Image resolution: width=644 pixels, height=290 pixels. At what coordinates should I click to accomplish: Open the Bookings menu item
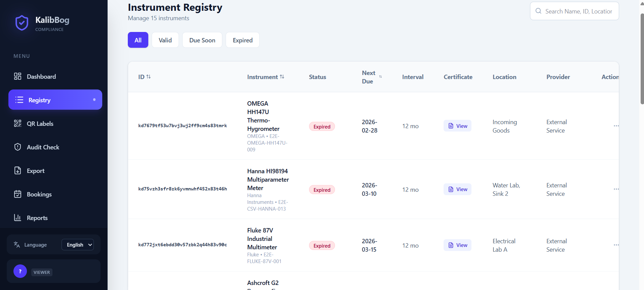point(55,194)
